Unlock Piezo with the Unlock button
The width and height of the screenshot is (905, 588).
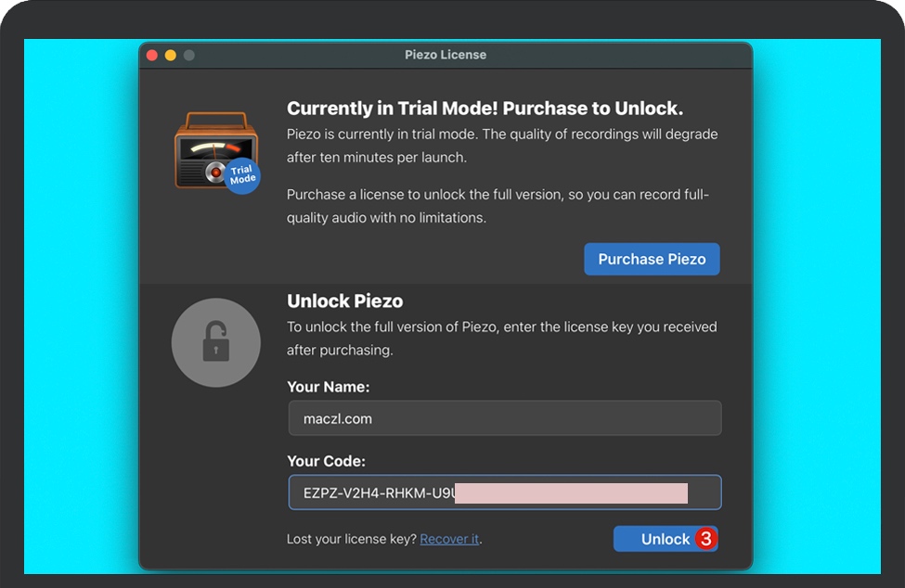click(666, 539)
